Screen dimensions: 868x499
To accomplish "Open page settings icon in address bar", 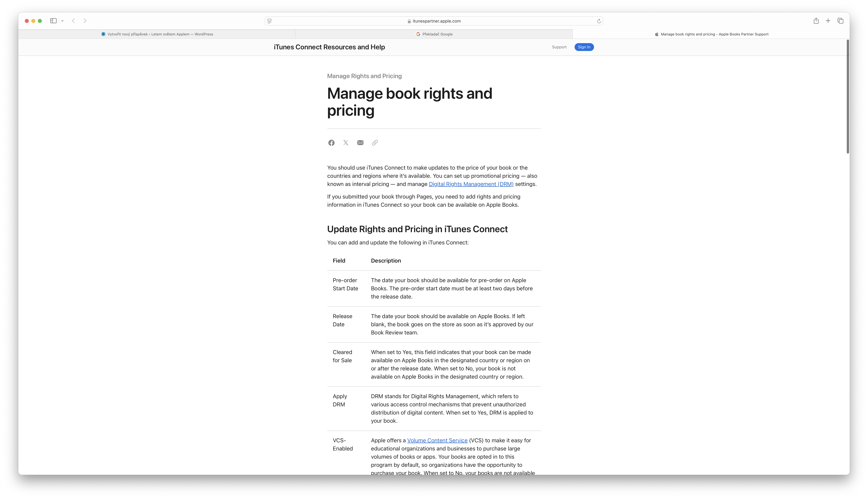I will 269,21.
